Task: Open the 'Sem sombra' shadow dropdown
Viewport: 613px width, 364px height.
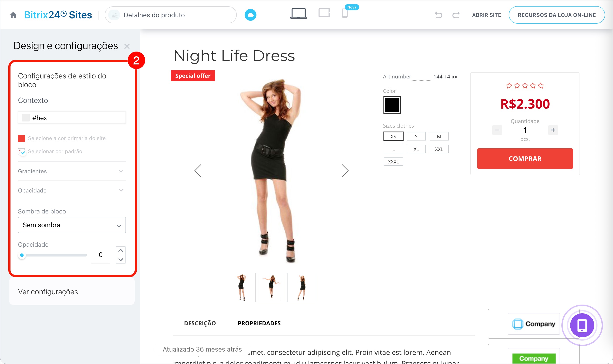Action: (x=72, y=225)
